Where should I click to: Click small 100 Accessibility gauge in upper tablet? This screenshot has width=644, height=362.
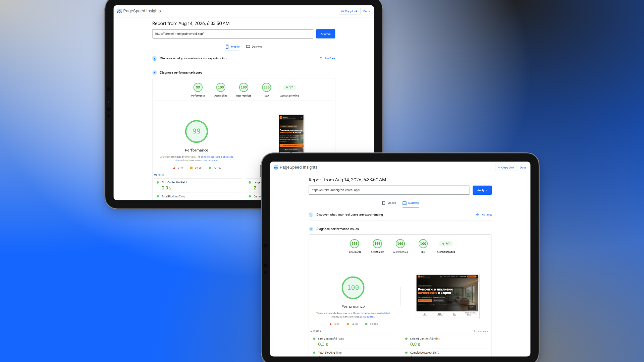[221, 87]
